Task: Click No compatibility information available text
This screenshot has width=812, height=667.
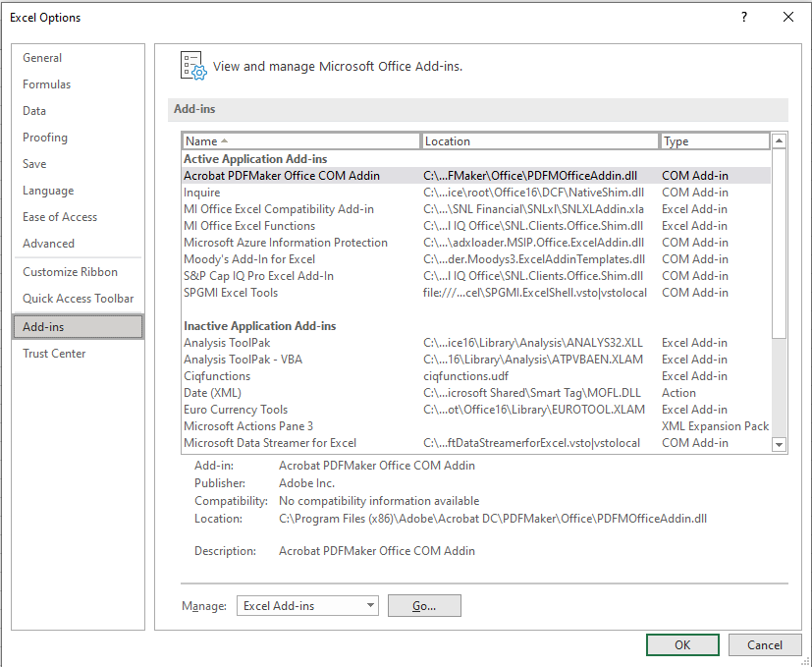Action: pyautogui.click(x=379, y=501)
